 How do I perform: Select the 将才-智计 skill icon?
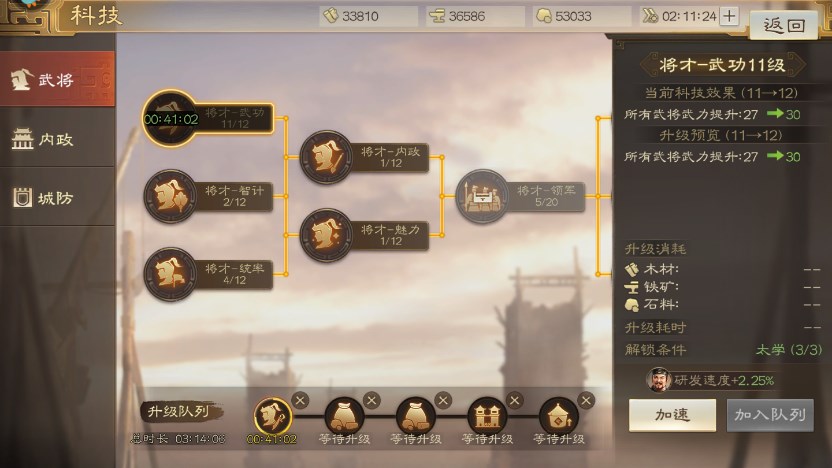tap(170, 196)
